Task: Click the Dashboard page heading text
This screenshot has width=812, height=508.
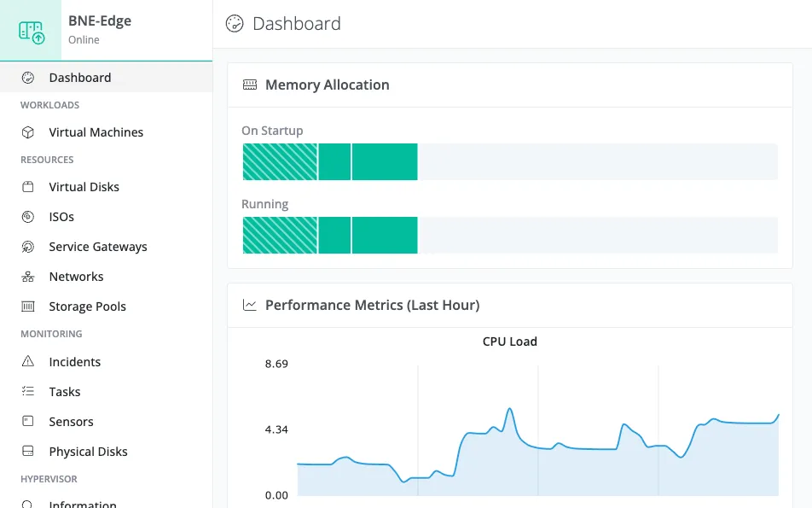Action: 297,24
